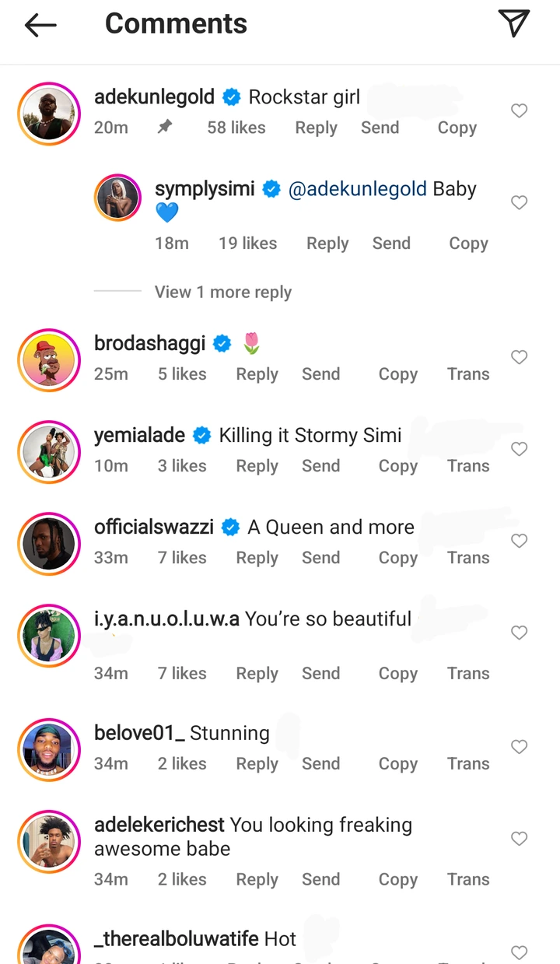View the 58 likes on adekunlegold's comment
This screenshot has height=964, width=560.
[x=236, y=128]
